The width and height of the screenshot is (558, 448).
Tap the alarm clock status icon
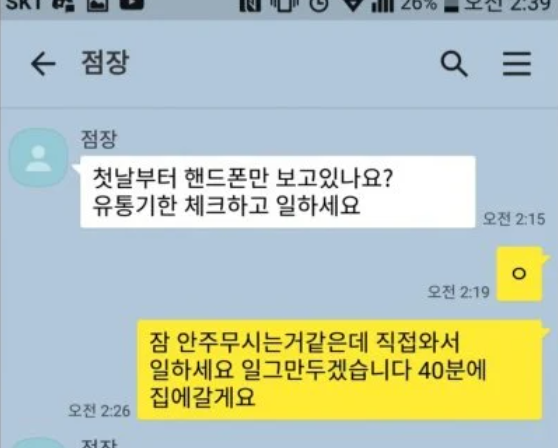[319, 5]
